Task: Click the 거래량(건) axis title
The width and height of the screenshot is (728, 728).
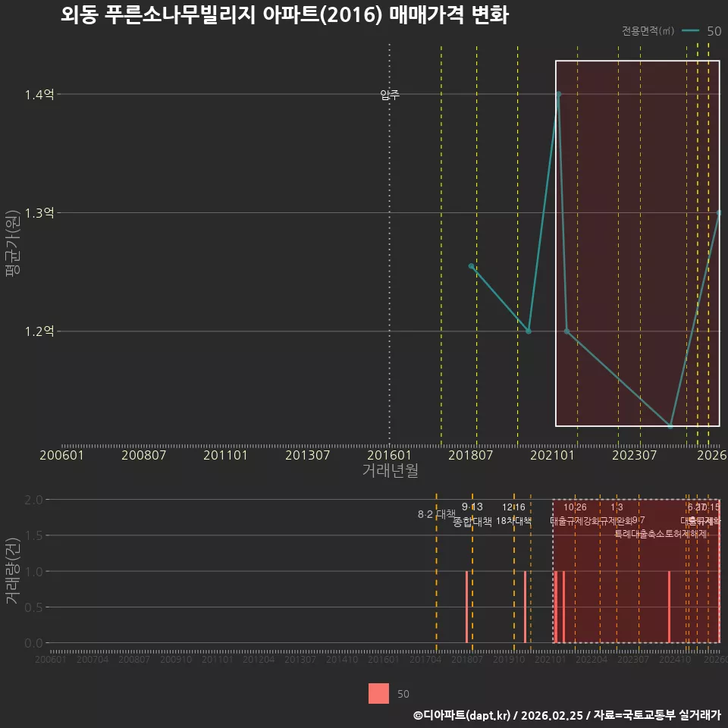Action: pos(13,570)
